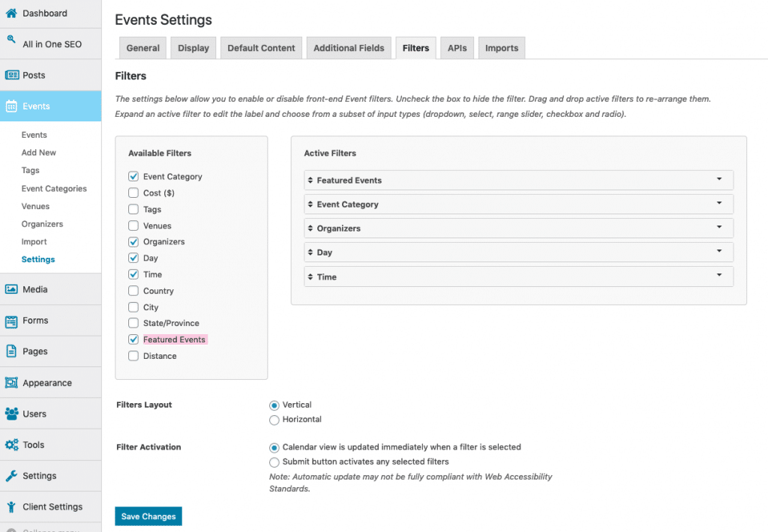
Task: Enable the State/Province filter checkbox
Action: 133,323
